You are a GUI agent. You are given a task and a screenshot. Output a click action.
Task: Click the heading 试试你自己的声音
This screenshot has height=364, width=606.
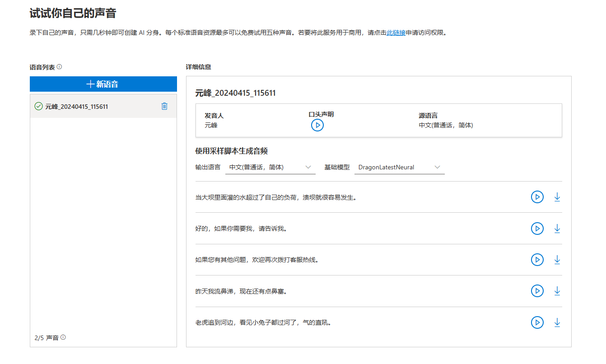73,13
